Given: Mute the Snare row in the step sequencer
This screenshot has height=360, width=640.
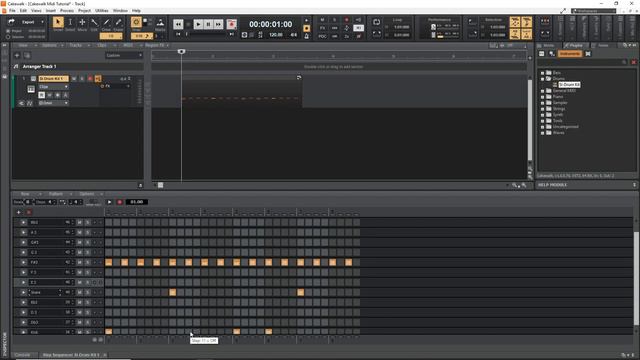Looking at the screenshot, I should coord(80,292).
